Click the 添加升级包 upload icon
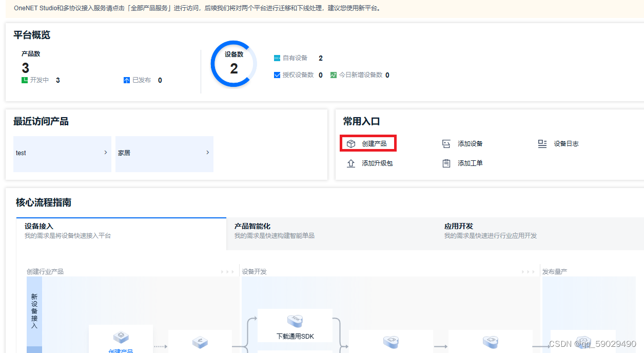The height and width of the screenshot is (353, 644). (x=351, y=163)
